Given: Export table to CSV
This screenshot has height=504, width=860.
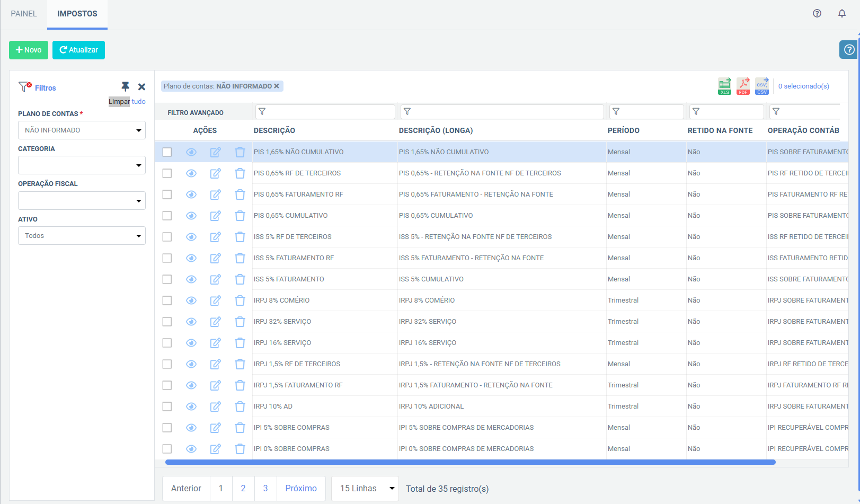Looking at the screenshot, I should [x=762, y=86].
